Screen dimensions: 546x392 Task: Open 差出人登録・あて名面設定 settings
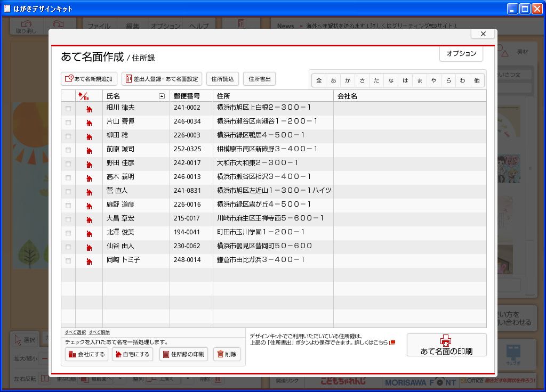[x=162, y=79]
